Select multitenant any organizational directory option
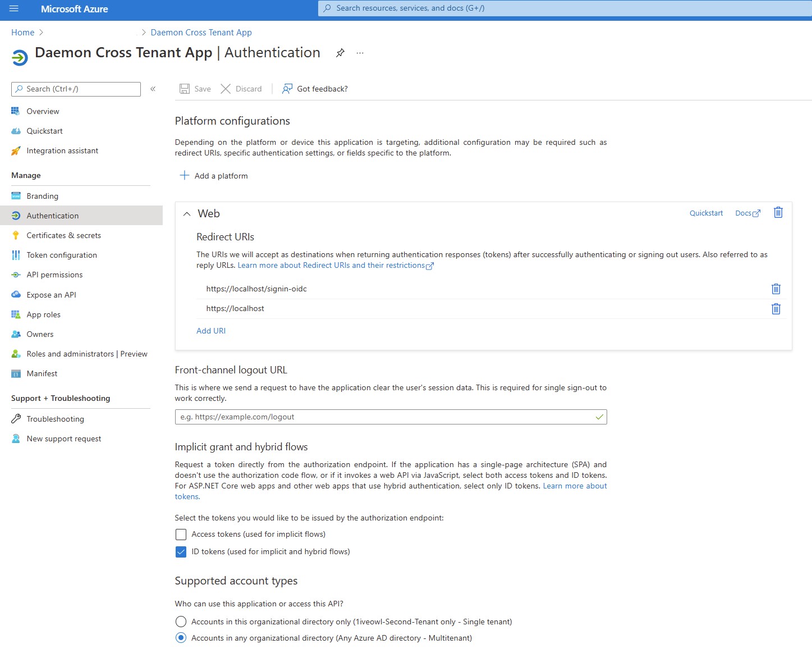The image size is (812, 653). [181, 638]
